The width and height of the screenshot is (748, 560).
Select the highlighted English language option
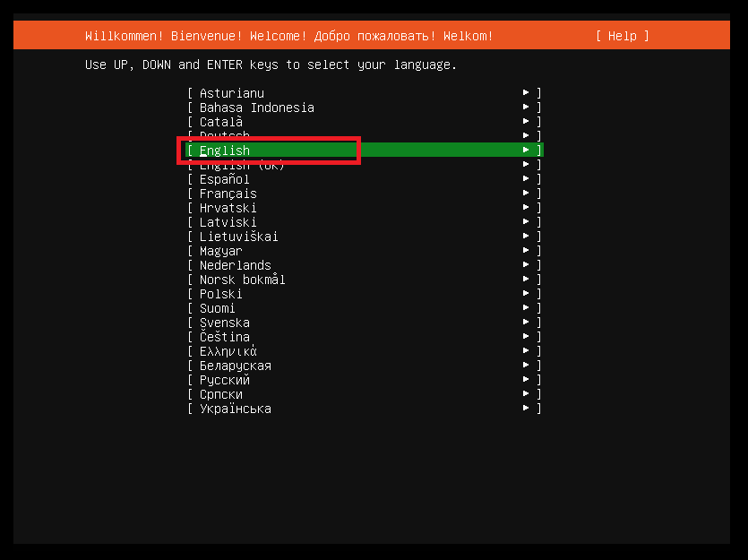(225, 151)
